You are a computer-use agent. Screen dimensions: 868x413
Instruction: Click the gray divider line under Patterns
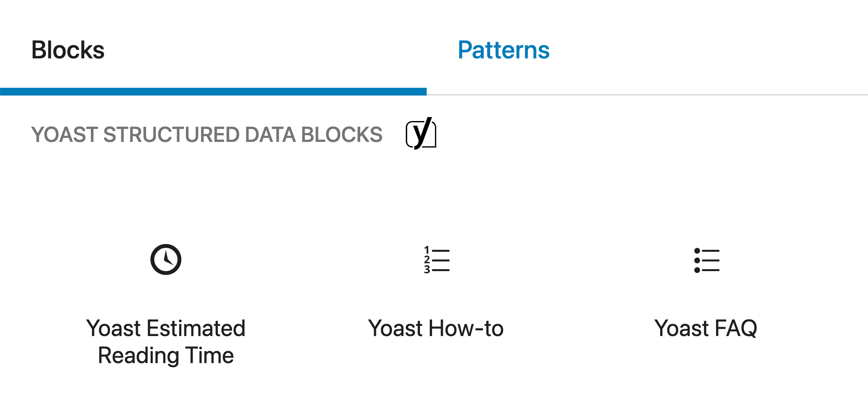(x=647, y=94)
